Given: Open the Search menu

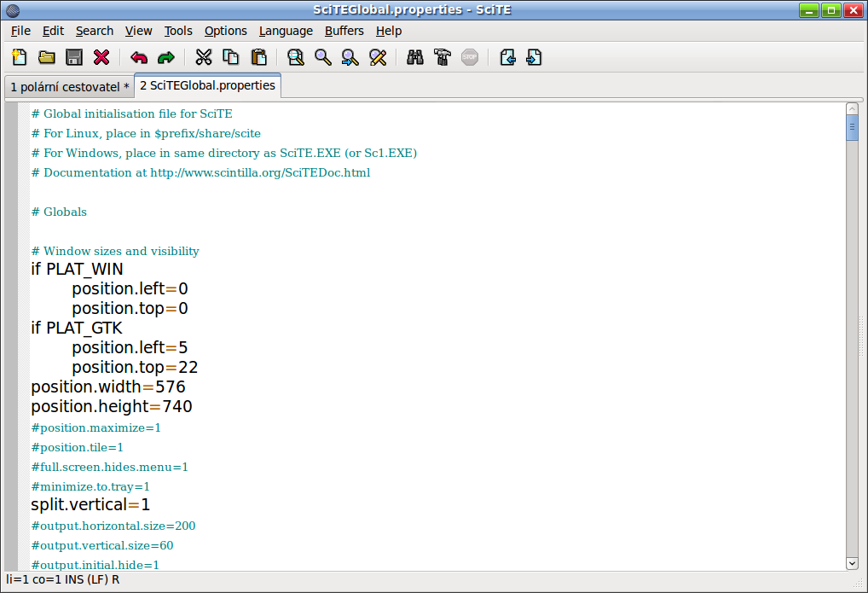Looking at the screenshot, I should (x=95, y=31).
